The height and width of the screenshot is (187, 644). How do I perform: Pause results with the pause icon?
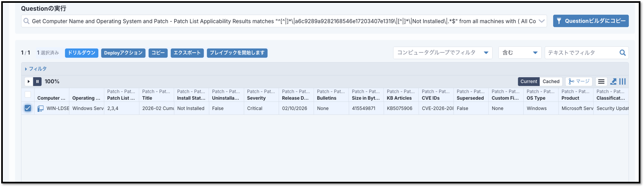(37, 82)
